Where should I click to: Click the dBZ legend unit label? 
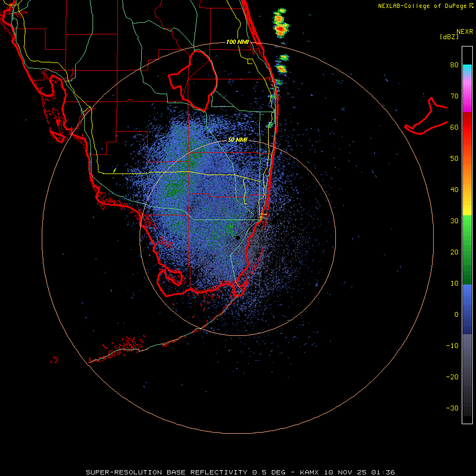tap(449, 36)
